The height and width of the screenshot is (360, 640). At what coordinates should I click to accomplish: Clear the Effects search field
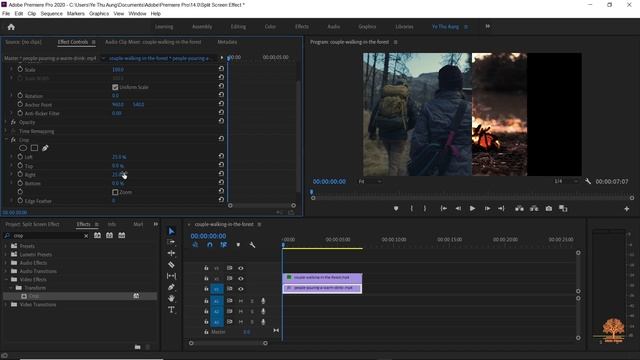[86, 236]
